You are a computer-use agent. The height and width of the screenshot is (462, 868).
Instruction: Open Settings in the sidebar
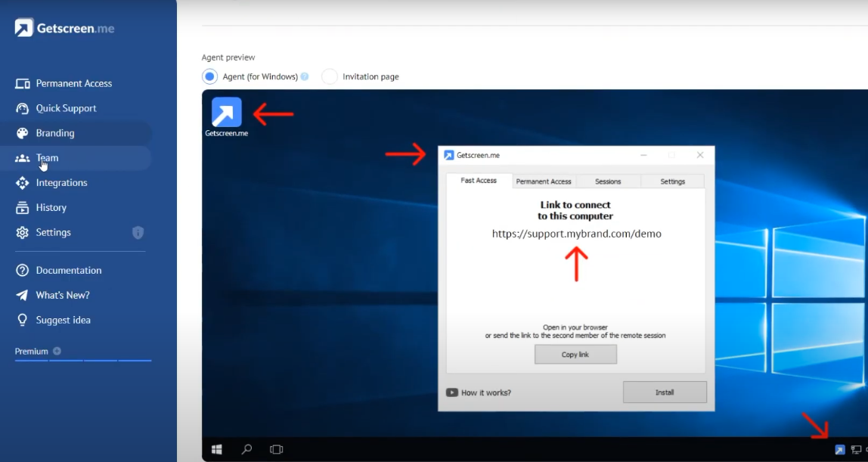pos(53,232)
